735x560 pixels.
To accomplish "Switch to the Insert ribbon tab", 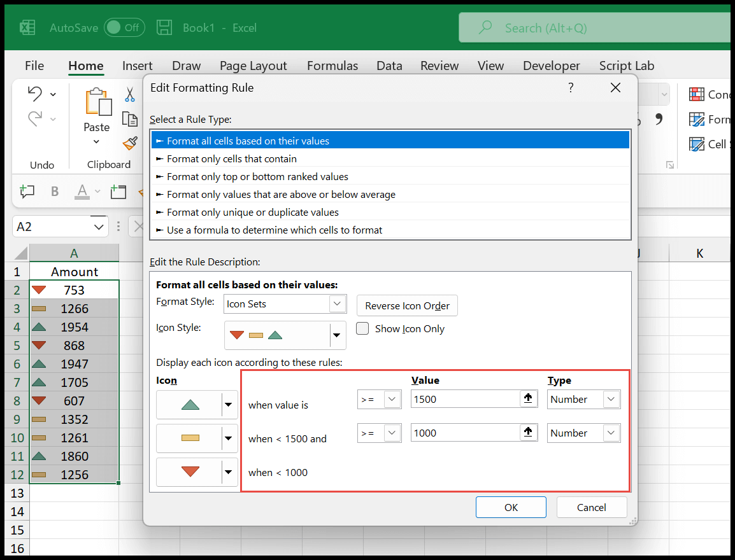I will (137, 66).
